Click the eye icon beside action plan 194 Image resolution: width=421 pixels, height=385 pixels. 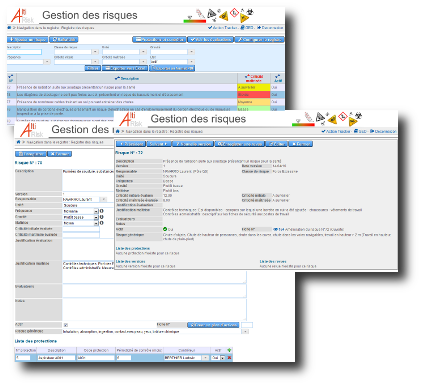276,229
